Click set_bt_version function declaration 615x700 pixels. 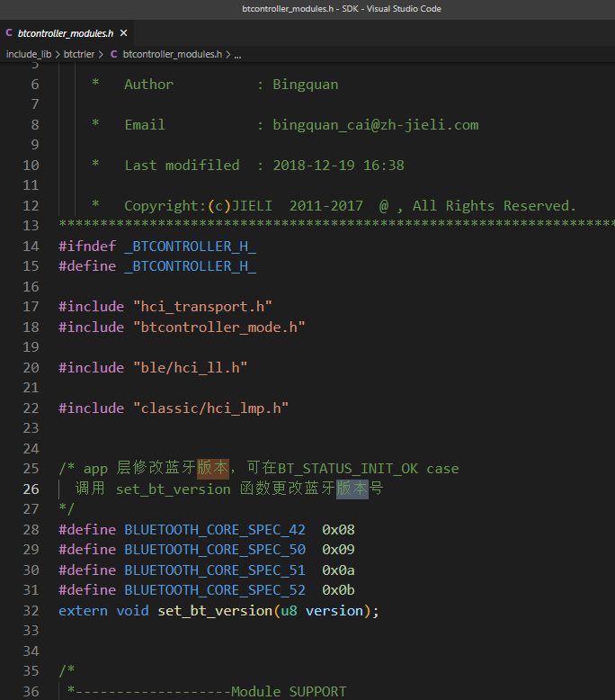point(215,611)
